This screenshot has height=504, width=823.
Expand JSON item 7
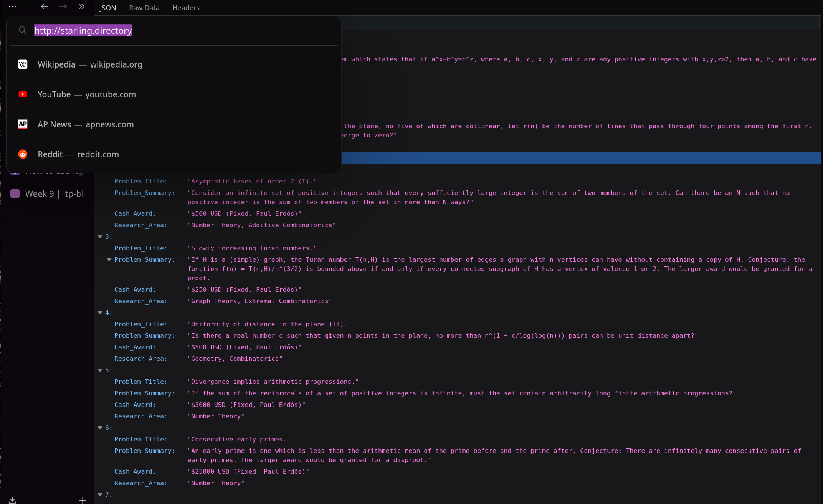coord(100,495)
